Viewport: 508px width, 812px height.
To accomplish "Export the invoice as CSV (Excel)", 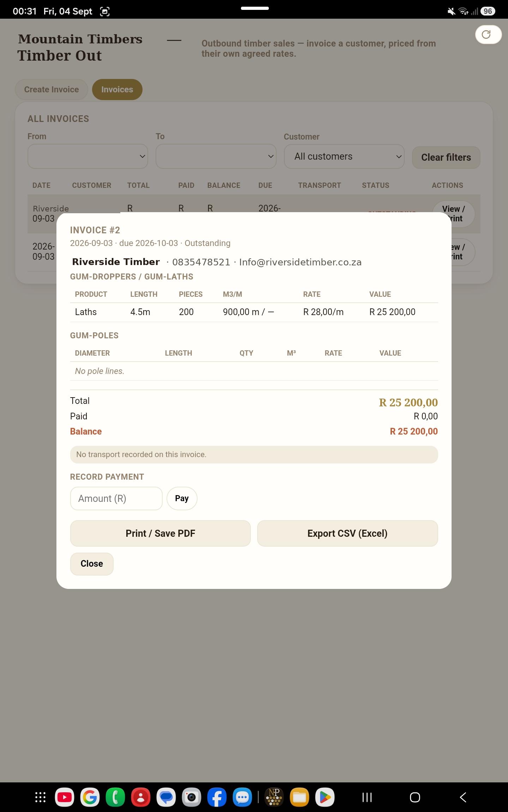I will [347, 533].
